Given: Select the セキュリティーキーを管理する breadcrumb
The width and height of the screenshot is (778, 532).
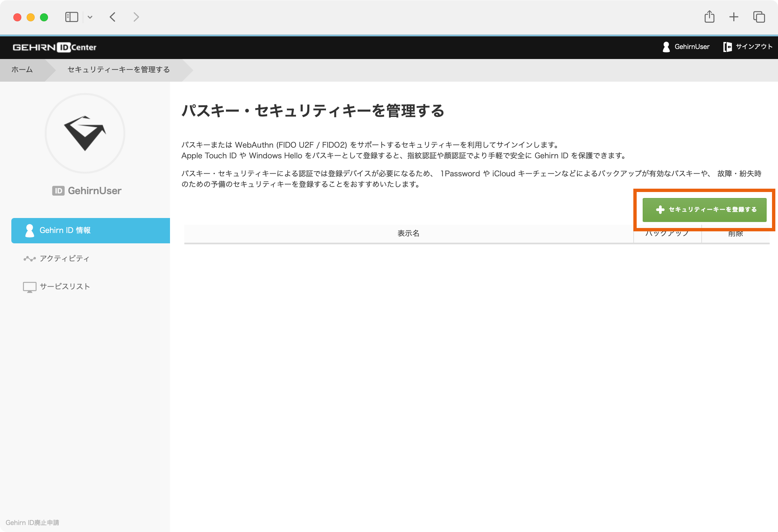Looking at the screenshot, I should [x=118, y=70].
